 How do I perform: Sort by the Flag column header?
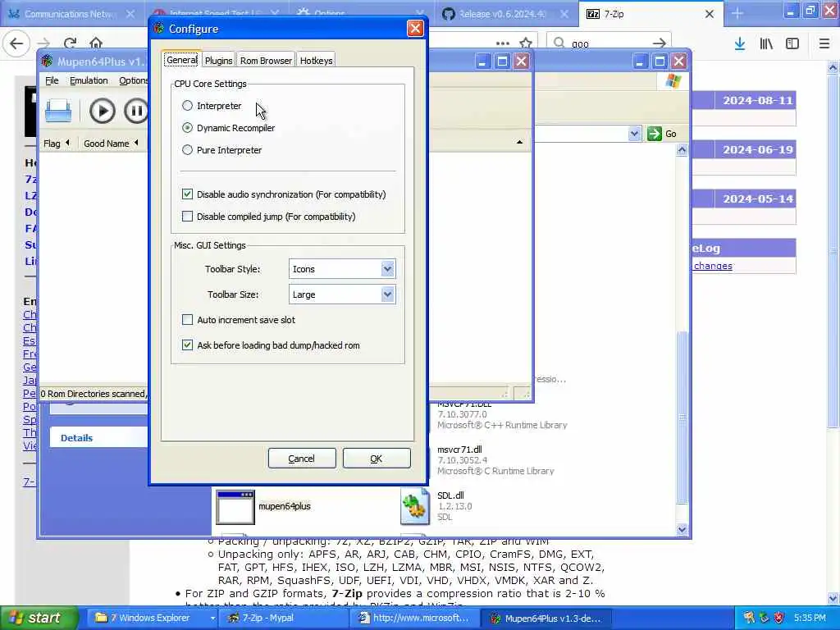57,144
